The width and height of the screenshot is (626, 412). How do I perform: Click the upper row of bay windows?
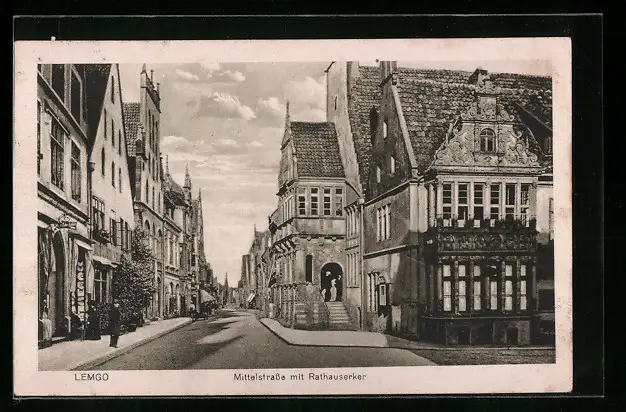[483, 201]
